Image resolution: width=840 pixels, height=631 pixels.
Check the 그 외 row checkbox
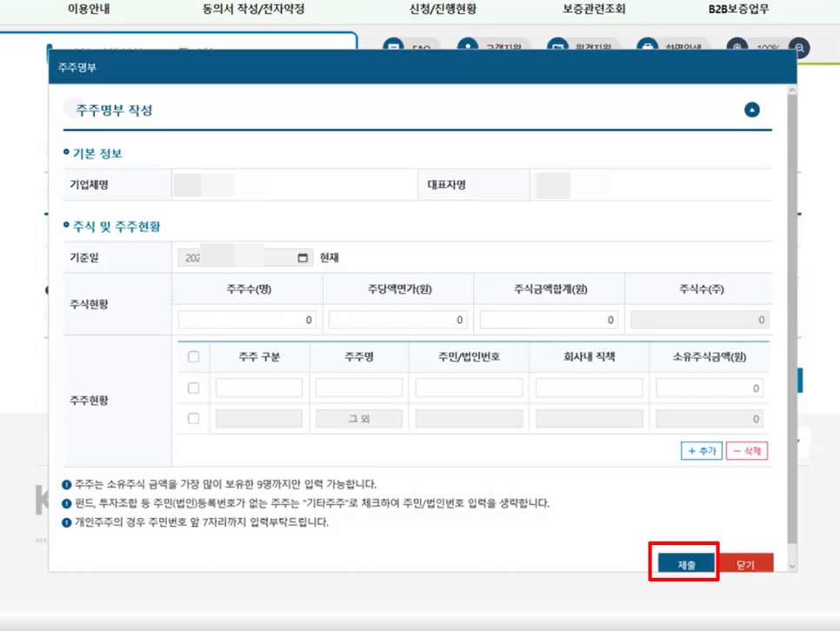[x=193, y=419]
